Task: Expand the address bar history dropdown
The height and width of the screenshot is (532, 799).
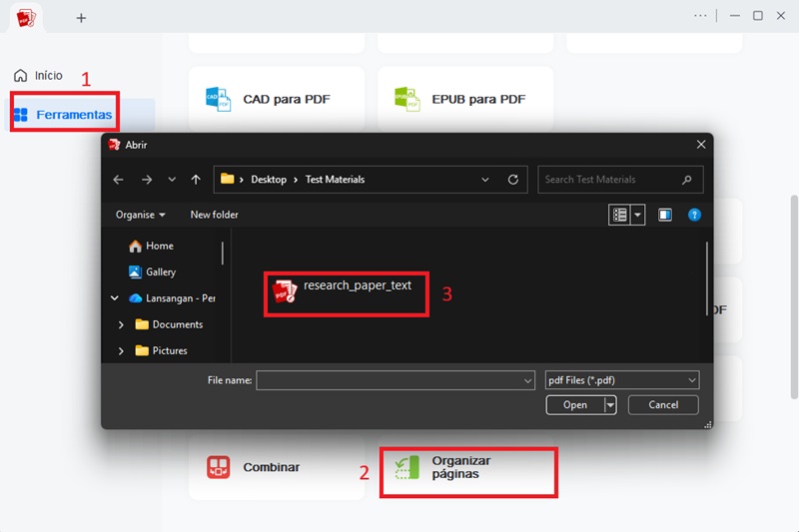Action: (485, 180)
